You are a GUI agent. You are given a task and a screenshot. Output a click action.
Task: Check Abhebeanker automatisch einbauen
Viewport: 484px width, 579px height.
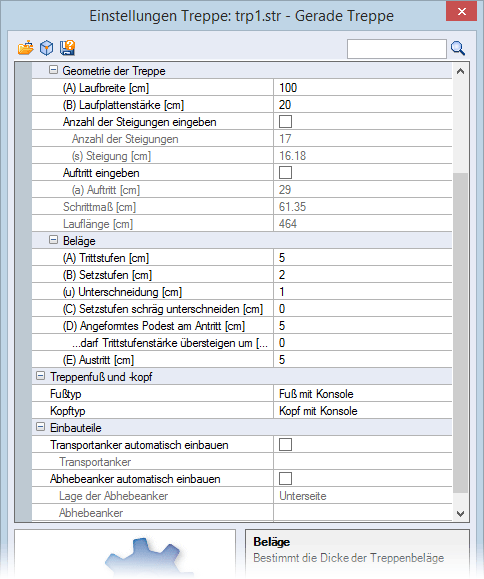285,479
